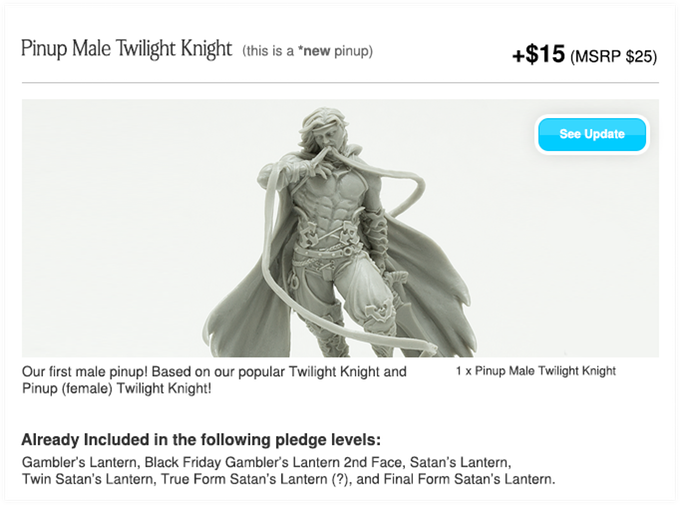
Task: Click the +$15 add-on price
Action: pos(538,55)
